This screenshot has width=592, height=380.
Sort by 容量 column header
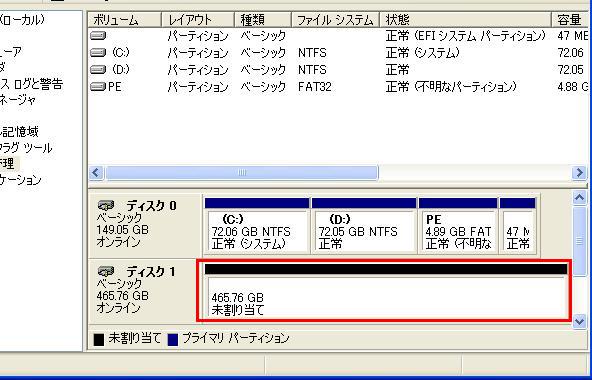(571, 20)
